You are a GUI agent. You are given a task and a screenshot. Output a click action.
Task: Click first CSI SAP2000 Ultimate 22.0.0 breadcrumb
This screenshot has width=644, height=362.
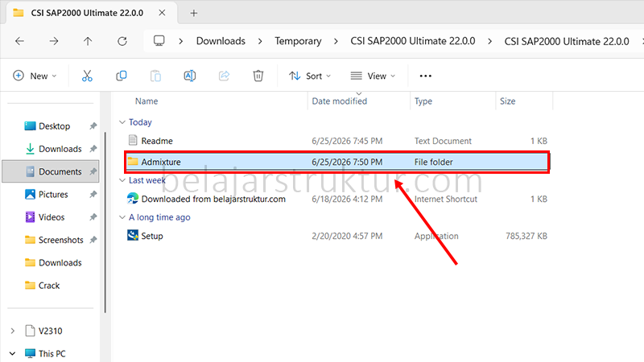[413, 41]
